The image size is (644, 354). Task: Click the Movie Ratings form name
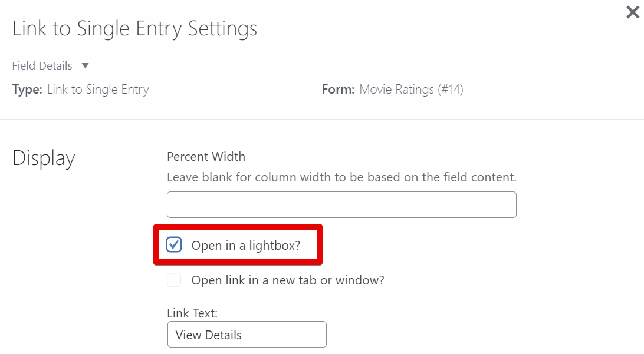click(396, 90)
